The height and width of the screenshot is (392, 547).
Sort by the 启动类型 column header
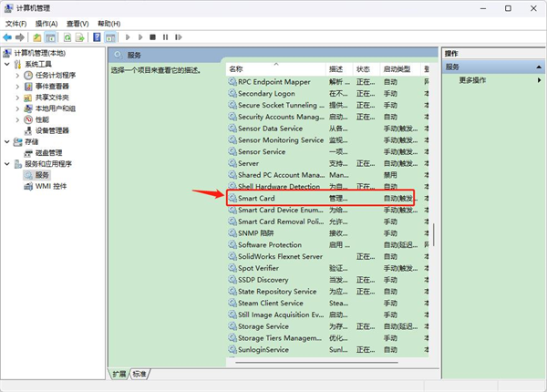(x=400, y=69)
